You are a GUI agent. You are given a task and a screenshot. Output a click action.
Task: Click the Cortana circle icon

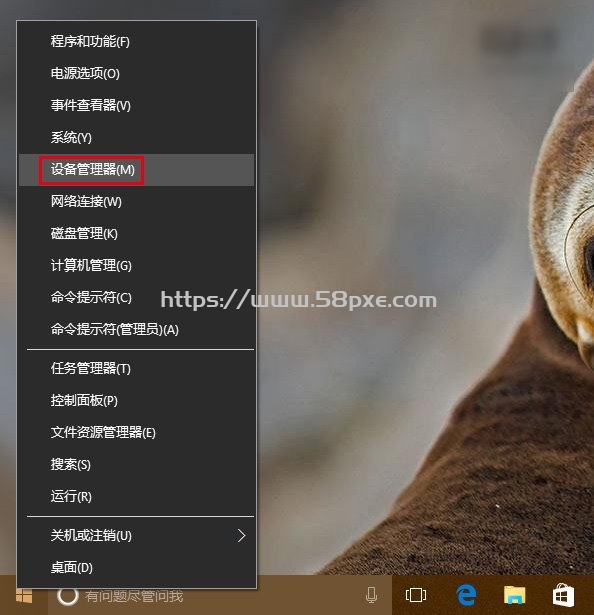(67, 596)
